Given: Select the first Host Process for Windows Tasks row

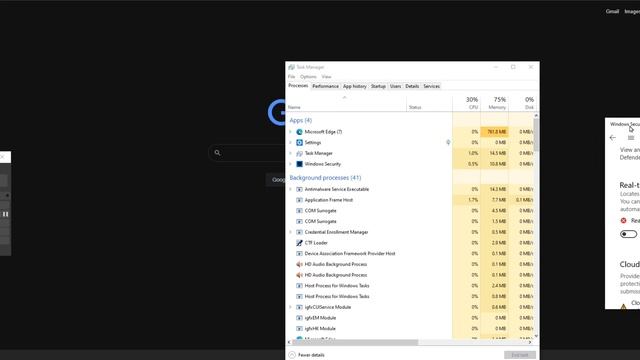Looking at the screenshot, I should 410,286.
